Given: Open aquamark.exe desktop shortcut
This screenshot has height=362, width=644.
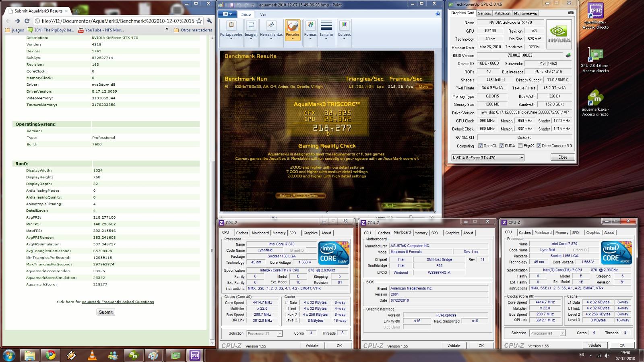Looking at the screenshot, I should [x=595, y=103].
